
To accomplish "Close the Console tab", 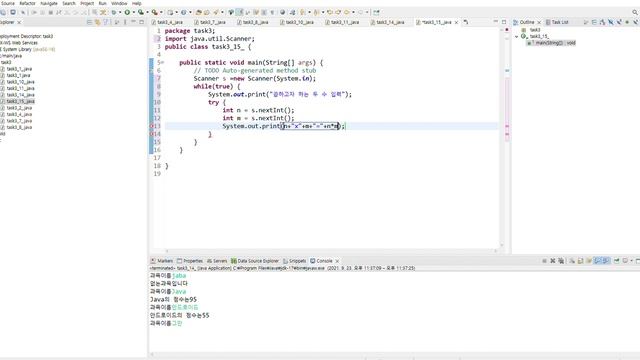I will tap(337, 261).
